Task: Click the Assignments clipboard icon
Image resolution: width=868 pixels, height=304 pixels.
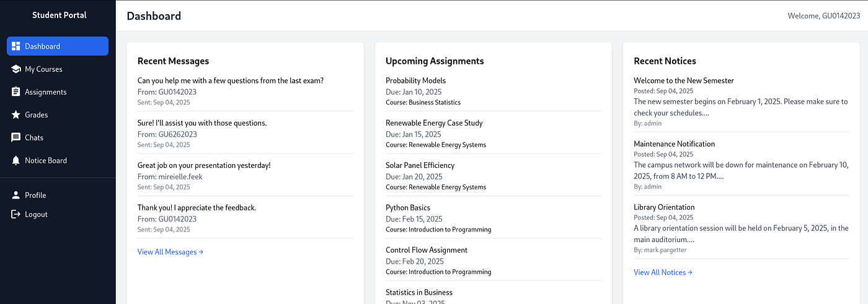Action: point(16,92)
